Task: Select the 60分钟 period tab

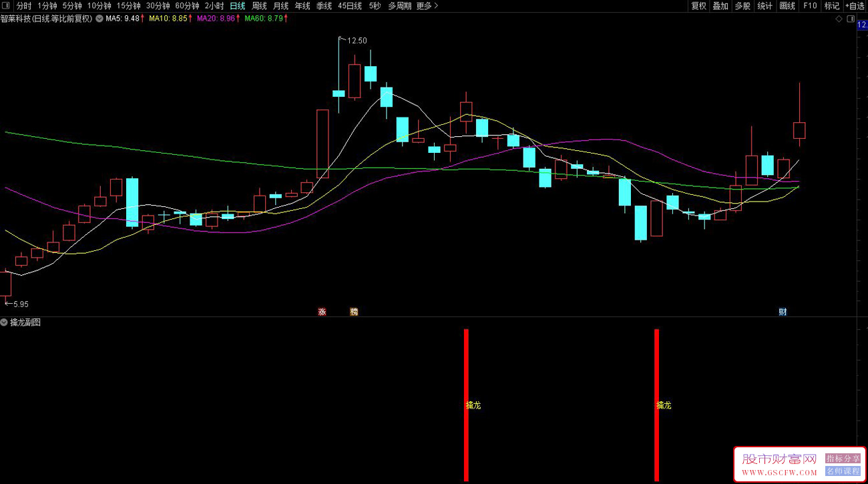Action: point(188,6)
